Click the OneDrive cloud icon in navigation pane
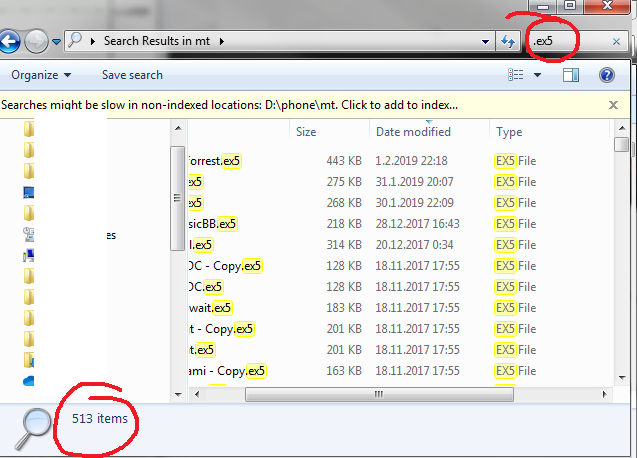Image resolution: width=637 pixels, height=458 pixels. tap(28, 381)
